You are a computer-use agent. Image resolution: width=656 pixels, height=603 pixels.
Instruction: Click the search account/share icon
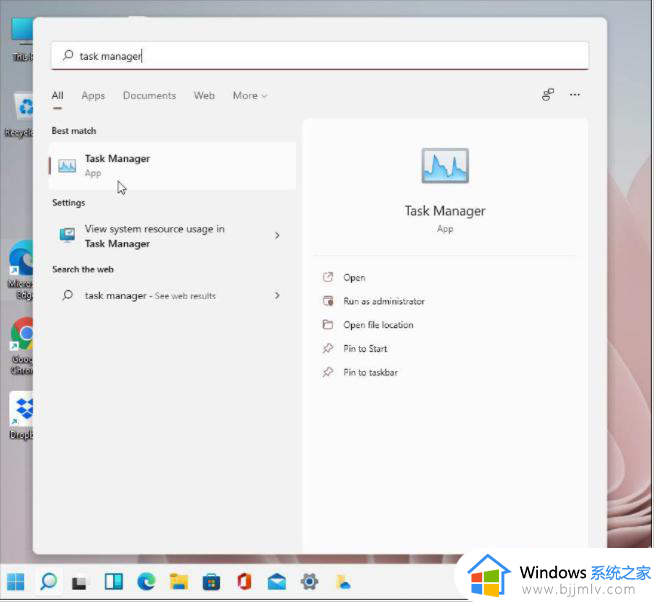(x=548, y=95)
